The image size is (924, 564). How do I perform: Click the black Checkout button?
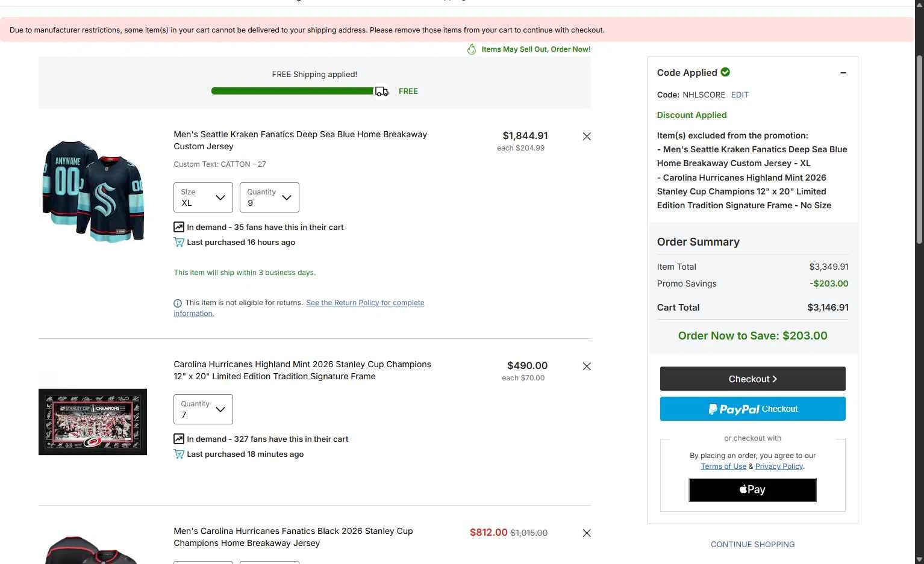click(753, 379)
